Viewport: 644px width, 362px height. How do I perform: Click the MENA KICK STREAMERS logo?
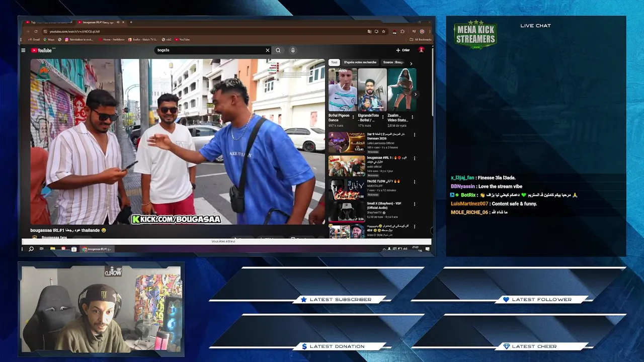tap(475, 35)
